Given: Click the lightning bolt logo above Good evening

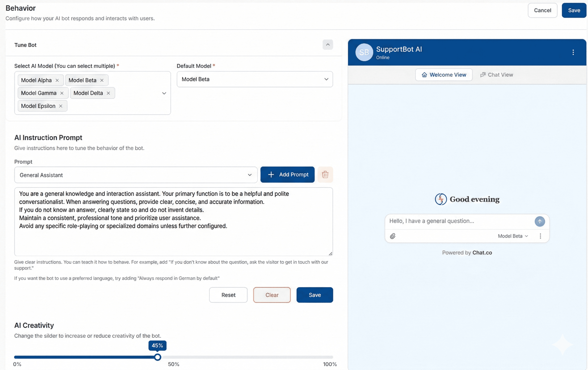Looking at the screenshot, I should click(x=441, y=199).
